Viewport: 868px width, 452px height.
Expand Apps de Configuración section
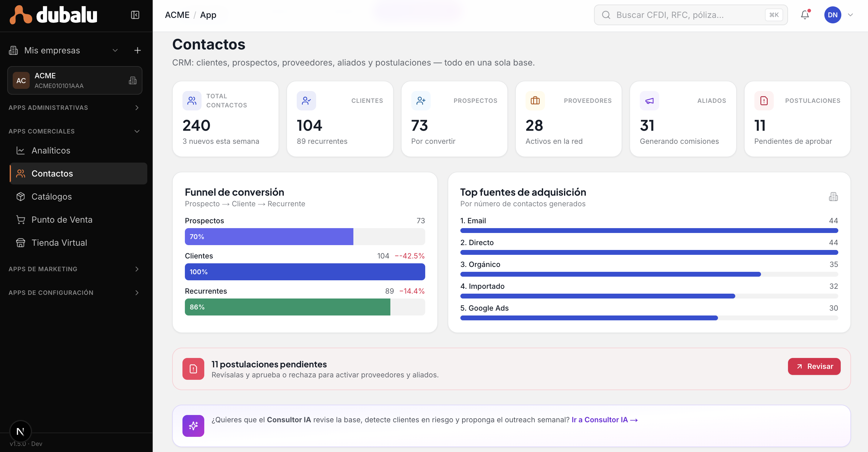coord(137,292)
